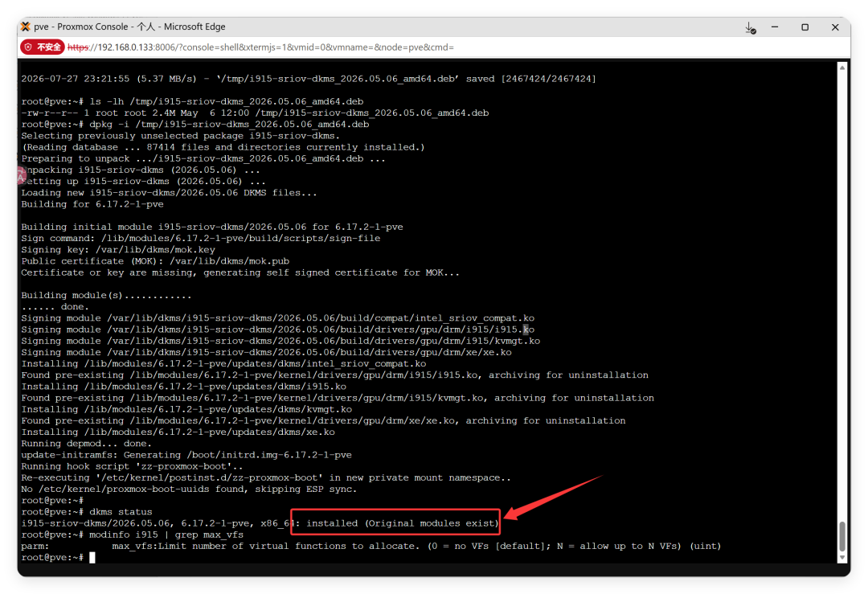Click 'Sign command:' sign-file line
The height and width of the screenshot is (594, 868).
pyautogui.click(x=201, y=239)
